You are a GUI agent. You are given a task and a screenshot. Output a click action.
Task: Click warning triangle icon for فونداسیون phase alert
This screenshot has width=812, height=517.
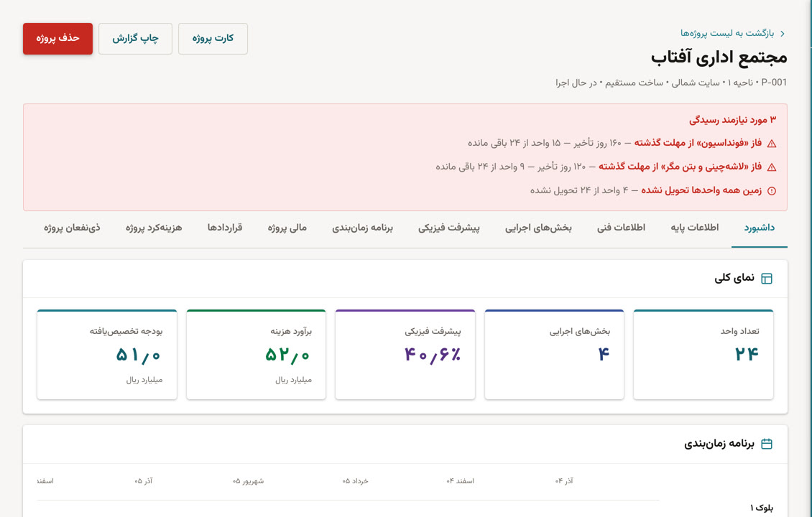(772, 144)
